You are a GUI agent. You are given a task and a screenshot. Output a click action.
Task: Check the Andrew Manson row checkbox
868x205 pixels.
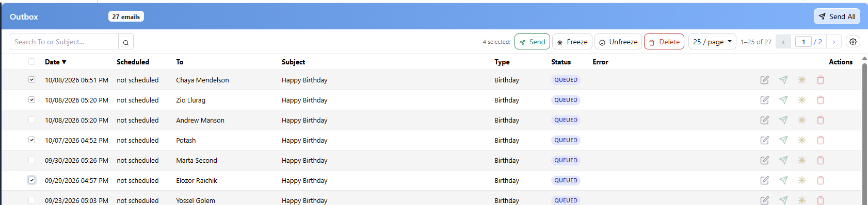tap(32, 120)
